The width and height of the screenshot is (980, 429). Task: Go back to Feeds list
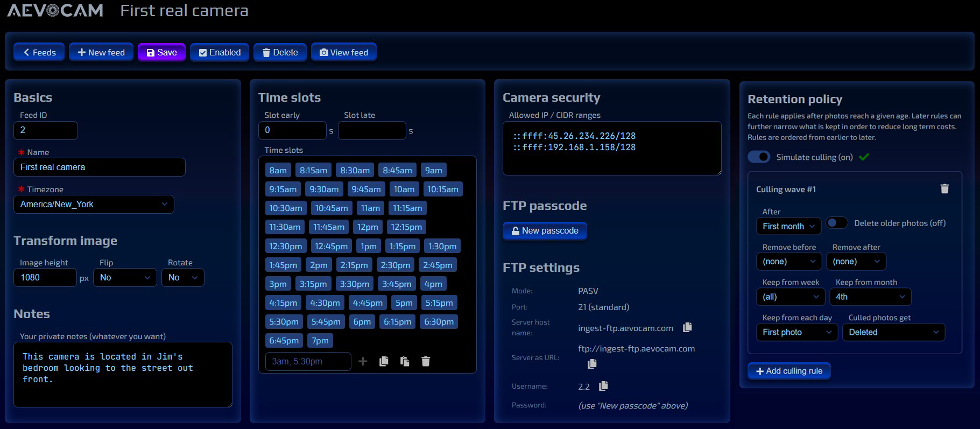39,52
